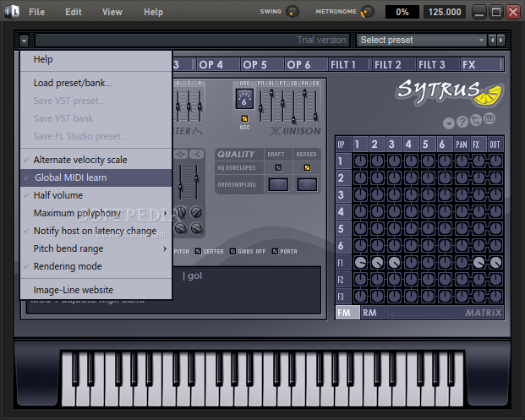Viewport: 525px width, 420px height.
Task: Click the leftmost white piano key
Action: [68, 379]
